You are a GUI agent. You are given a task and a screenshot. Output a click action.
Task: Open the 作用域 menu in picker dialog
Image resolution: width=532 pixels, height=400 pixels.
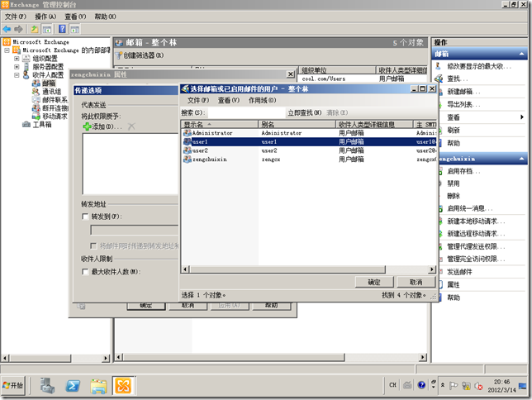(x=259, y=100)
